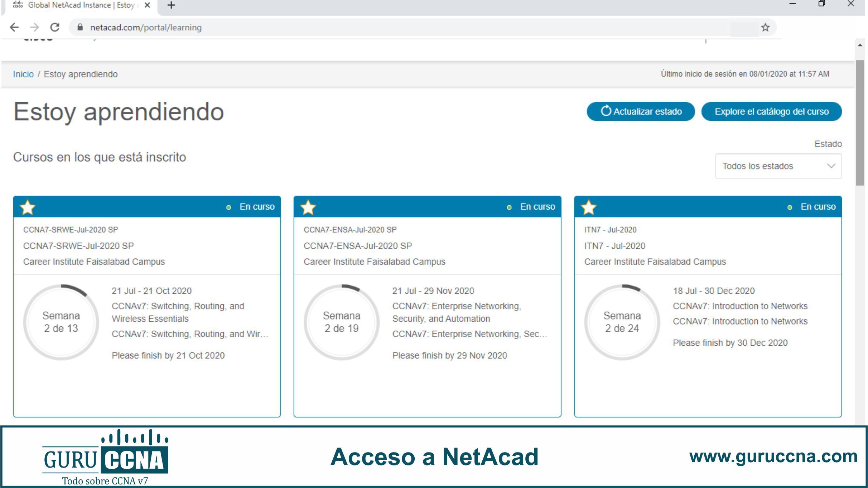Open CCNA7-ENSA-Jul-2020 SP course title
The height and width of the screenshot is (488, 868).
point(358,246)
